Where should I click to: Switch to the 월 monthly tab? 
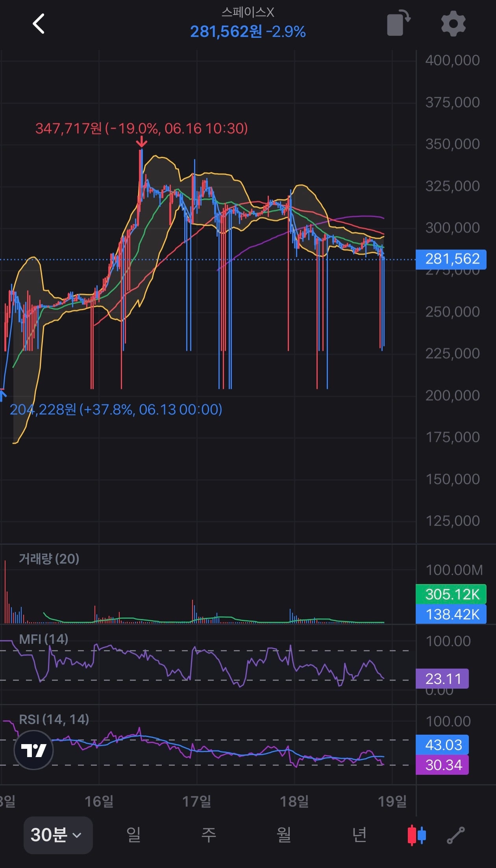point(284,835)
